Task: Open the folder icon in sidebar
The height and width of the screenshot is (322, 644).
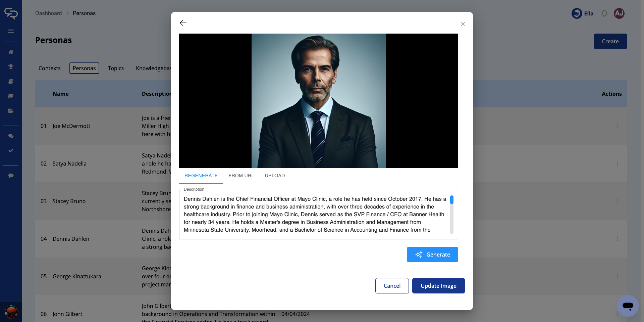Action: click(x=11, y=111)
